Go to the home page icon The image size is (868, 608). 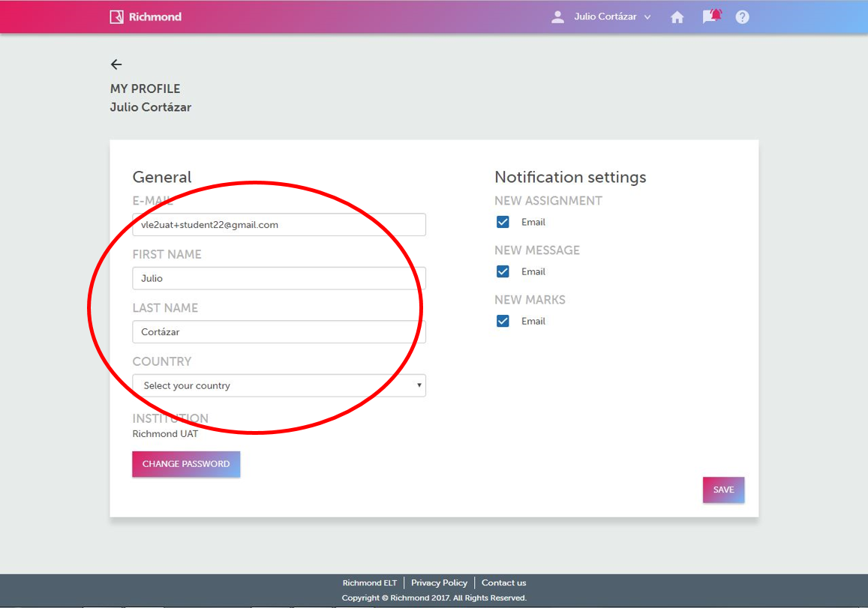pos(677,17)
